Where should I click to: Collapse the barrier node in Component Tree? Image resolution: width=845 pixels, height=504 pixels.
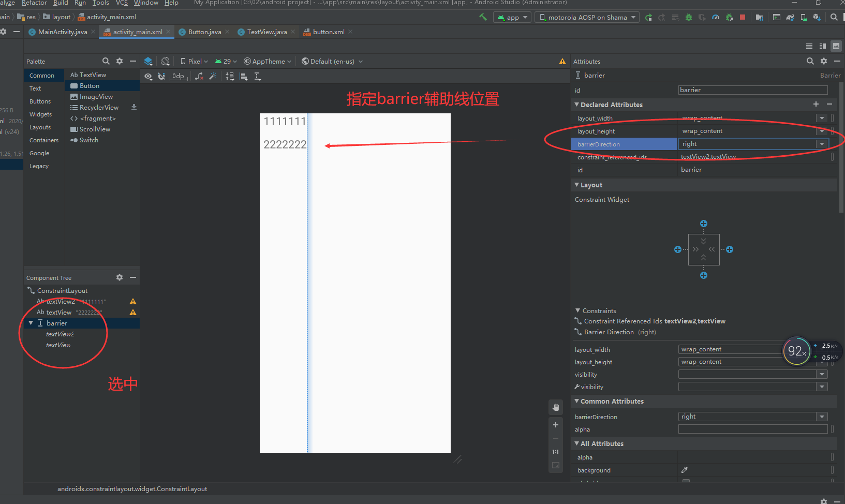(31, 322)
